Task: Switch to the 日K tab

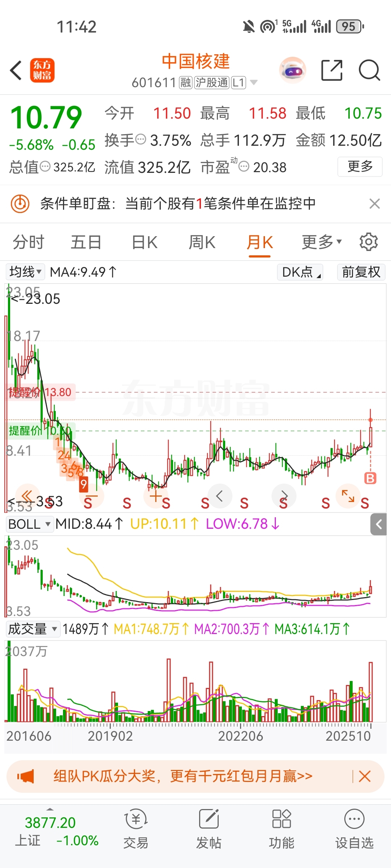Action: (144, 242)
